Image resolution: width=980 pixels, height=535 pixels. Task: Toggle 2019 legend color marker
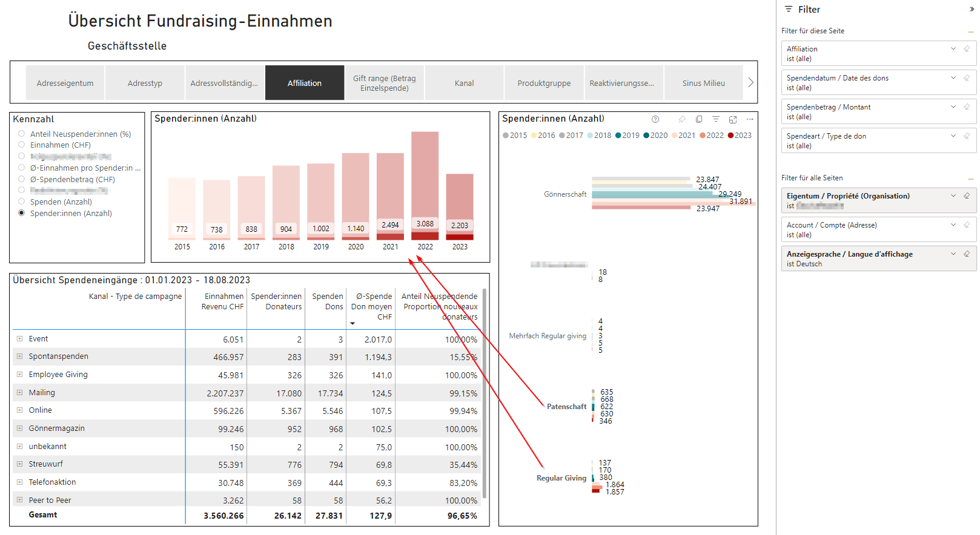coord(618,136)
